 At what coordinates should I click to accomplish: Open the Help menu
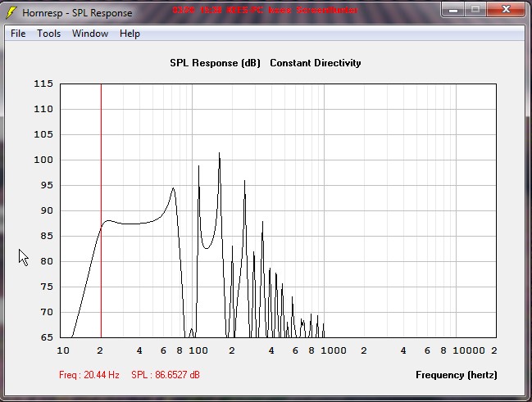point(130,34)
